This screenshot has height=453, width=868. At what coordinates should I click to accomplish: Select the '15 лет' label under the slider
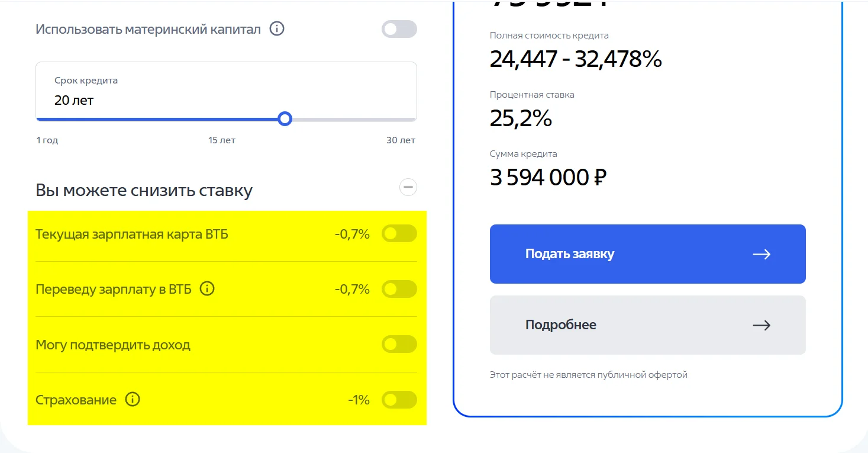point(222,140)
